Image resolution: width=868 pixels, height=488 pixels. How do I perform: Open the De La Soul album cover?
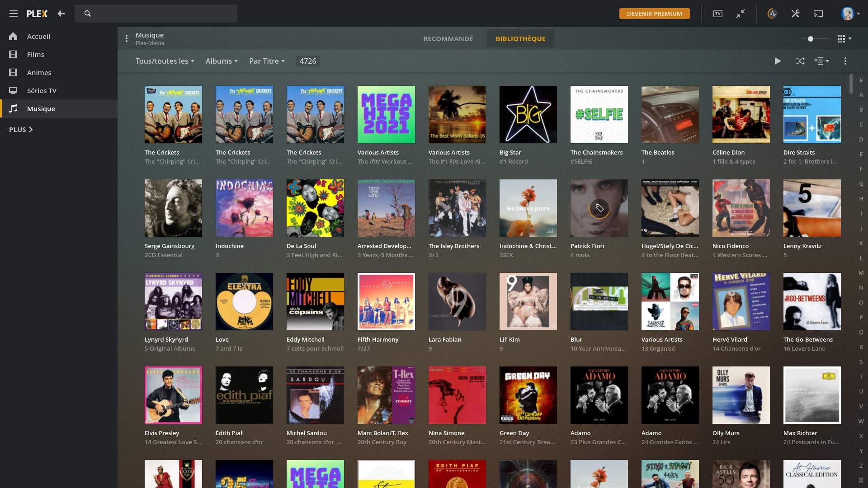point(315,208)
